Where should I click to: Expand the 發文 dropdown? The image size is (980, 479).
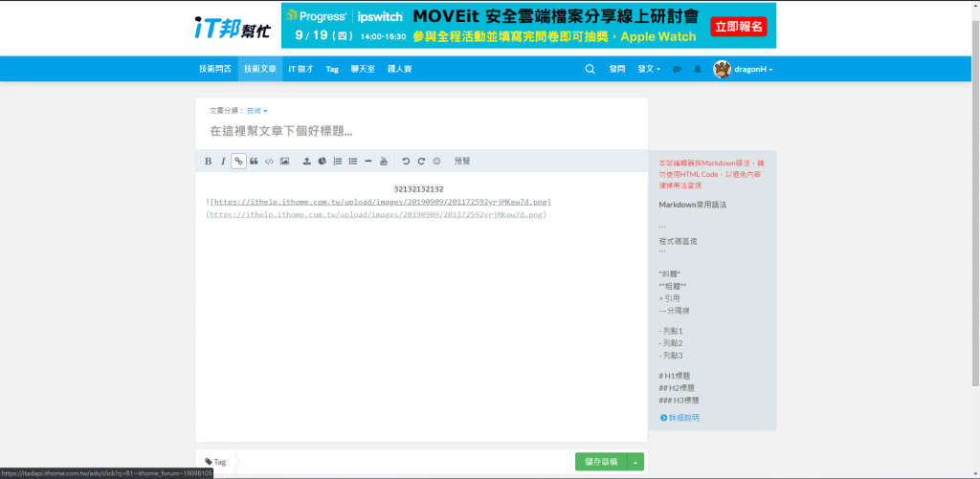pos(649,70)
